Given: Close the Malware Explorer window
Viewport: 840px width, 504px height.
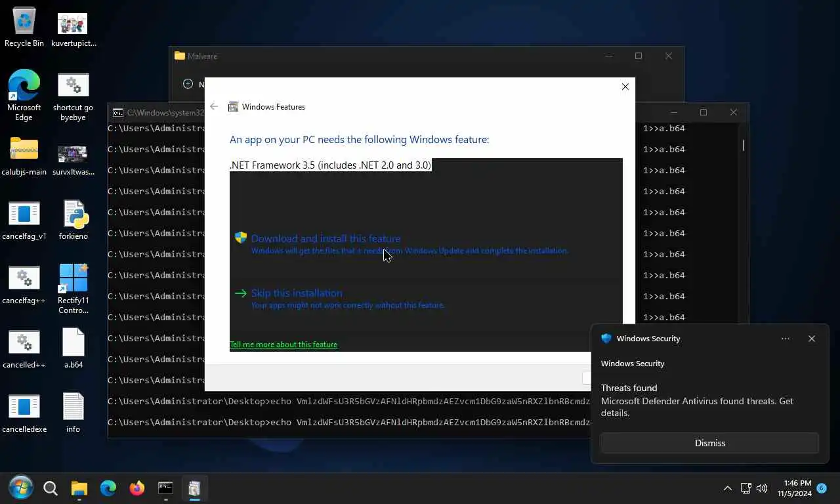Looking at the screenshot, I should (669, 56).
